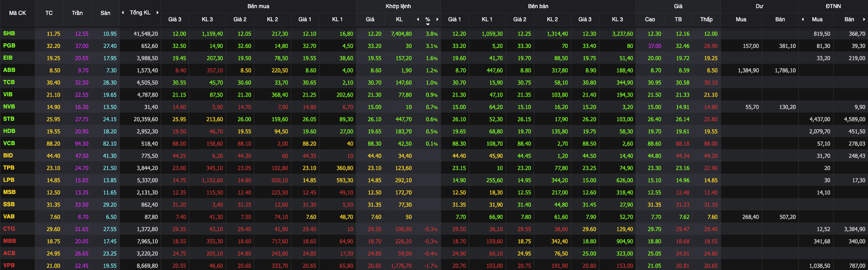Choose the CTG ticker row symbol
868x270 pixels.
(9, 229)
